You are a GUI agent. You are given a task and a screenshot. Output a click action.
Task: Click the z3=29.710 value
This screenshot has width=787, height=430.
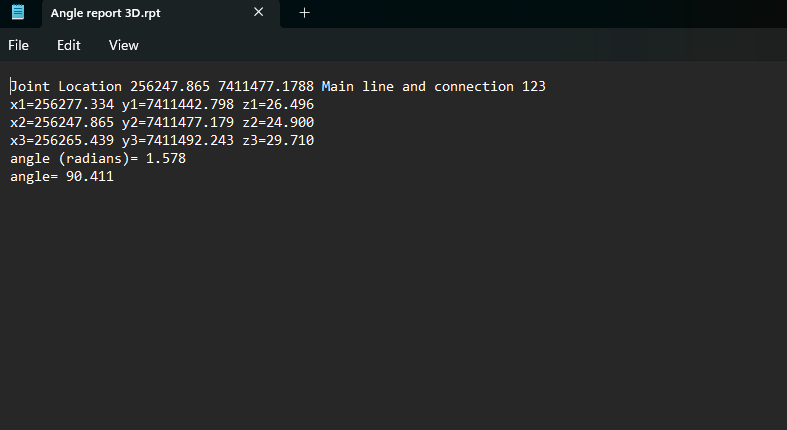click(278, 141)
